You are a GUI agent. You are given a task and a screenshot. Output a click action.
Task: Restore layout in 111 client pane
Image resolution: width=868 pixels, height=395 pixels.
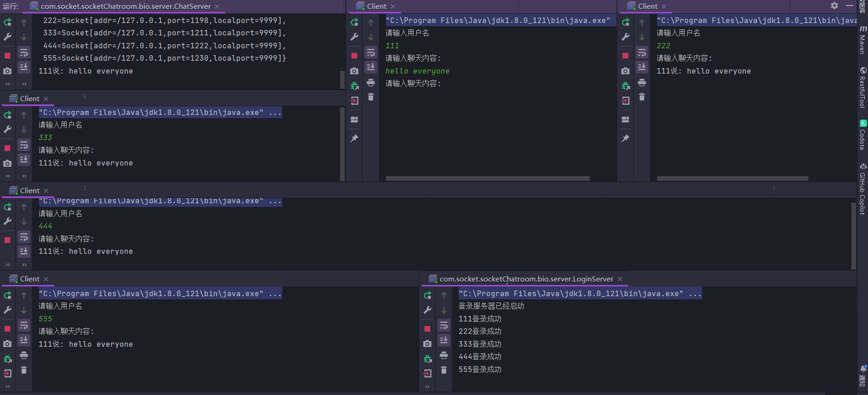354,120
